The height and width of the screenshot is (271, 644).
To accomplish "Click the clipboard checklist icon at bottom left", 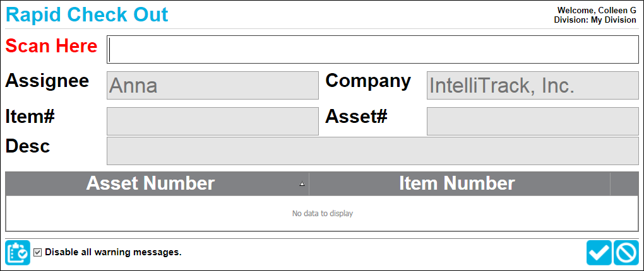I will point(18,253).
